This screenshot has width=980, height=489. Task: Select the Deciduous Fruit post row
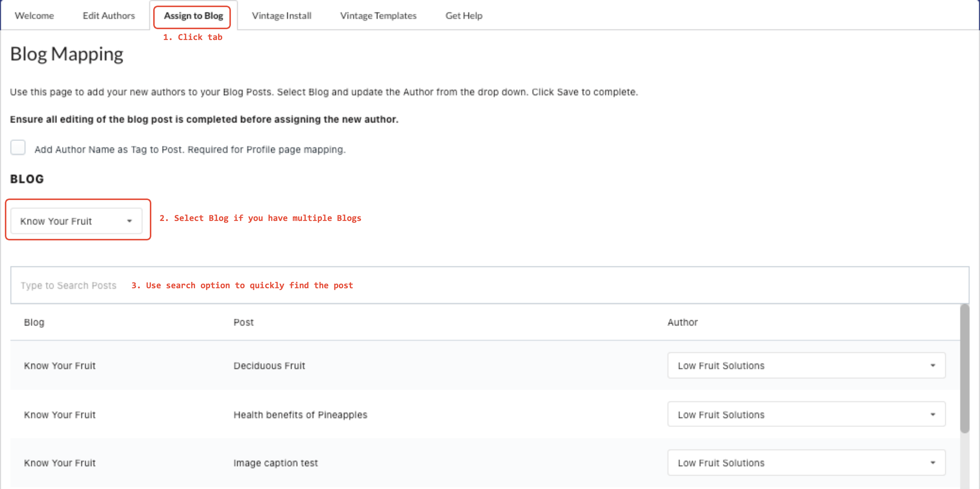[x=269, y=366]
